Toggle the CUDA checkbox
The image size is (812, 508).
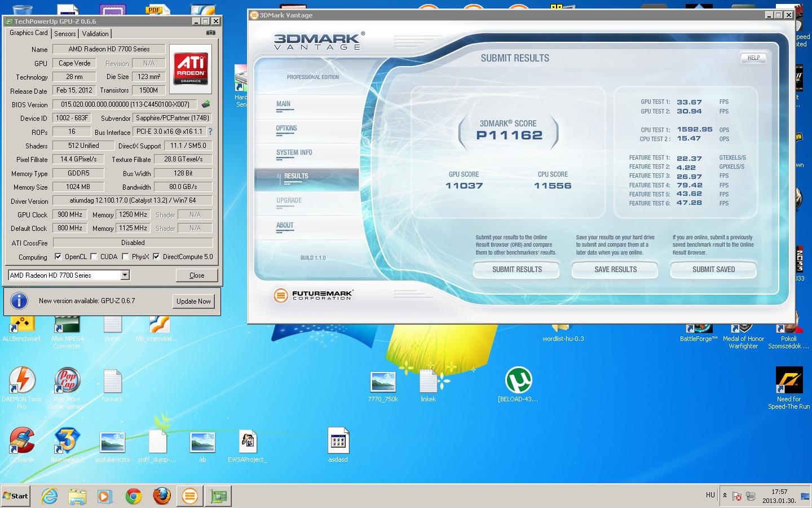(x=94, y=256)
